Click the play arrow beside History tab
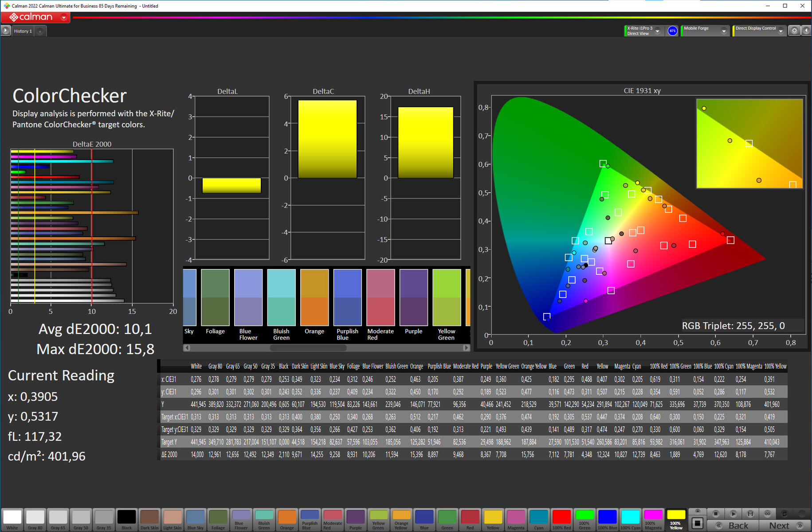The width and height of the screenshot is (812, 532). coord(5,31)
